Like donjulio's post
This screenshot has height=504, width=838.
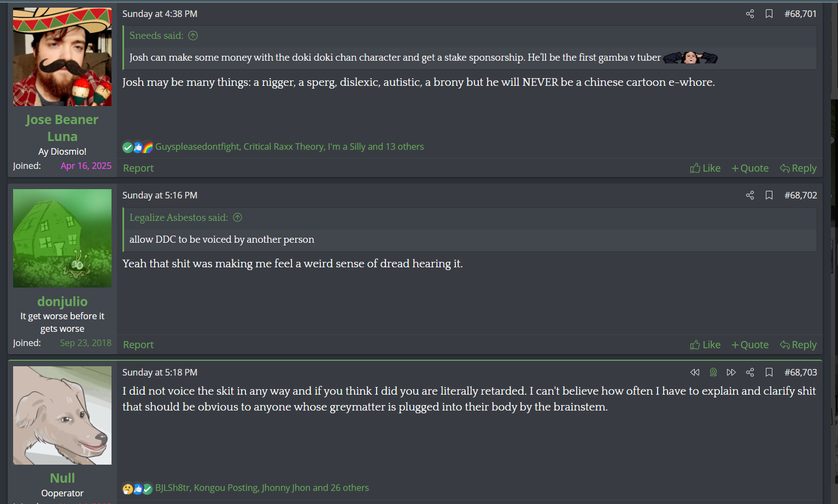pyautogui.click(x=705, y=345)
